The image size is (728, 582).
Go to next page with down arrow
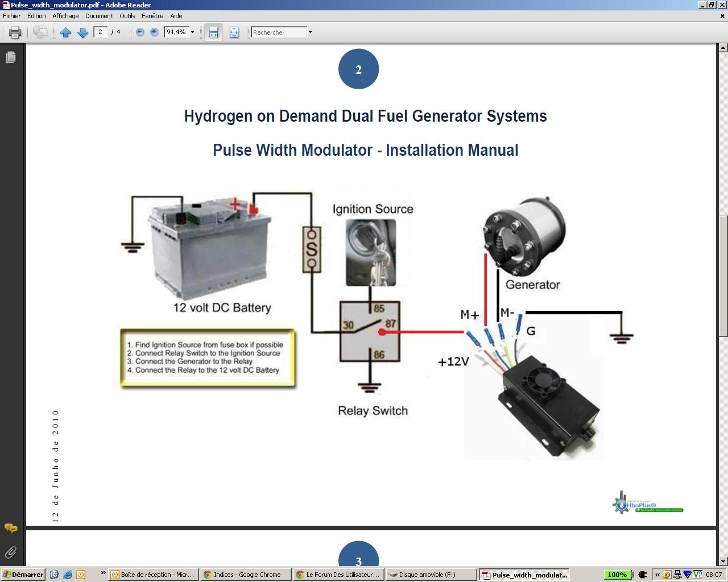coord(82,32)
